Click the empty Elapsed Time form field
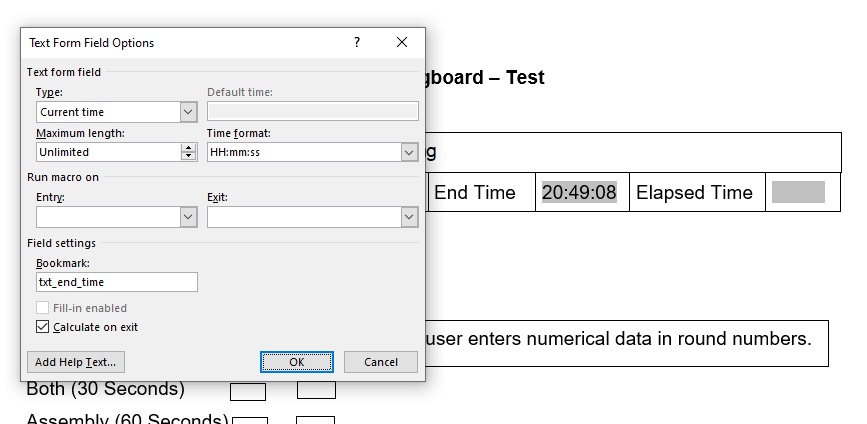Viewport: 867px width, 424px height. click(x=798, y=192)
